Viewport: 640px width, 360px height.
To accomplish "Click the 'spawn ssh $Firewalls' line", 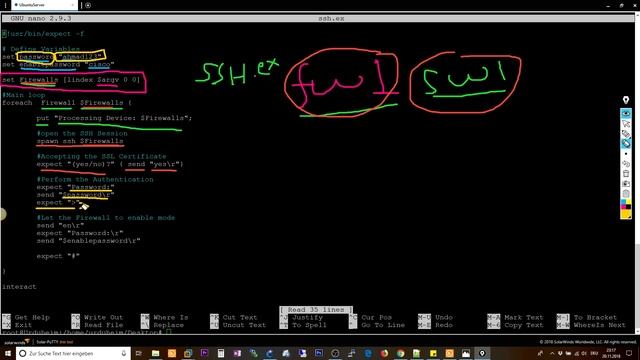I will click(x=80, y=141).
